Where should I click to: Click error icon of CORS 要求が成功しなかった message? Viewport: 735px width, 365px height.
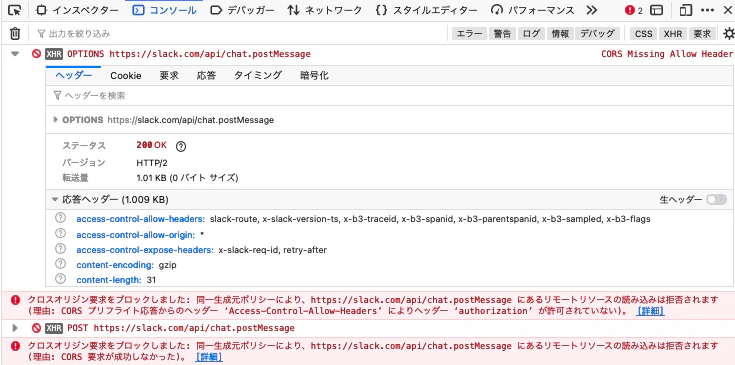point(16,346)
